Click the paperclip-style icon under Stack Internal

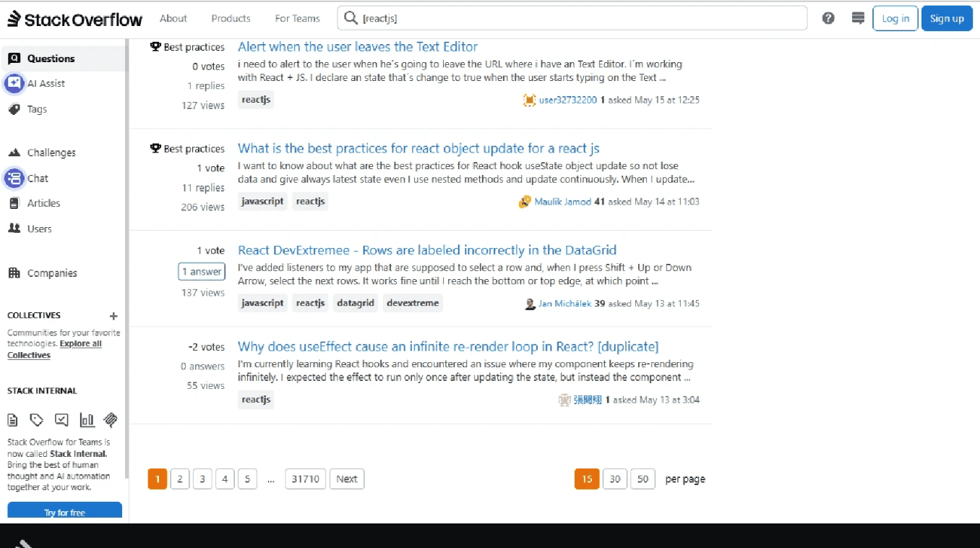[111, 419]
